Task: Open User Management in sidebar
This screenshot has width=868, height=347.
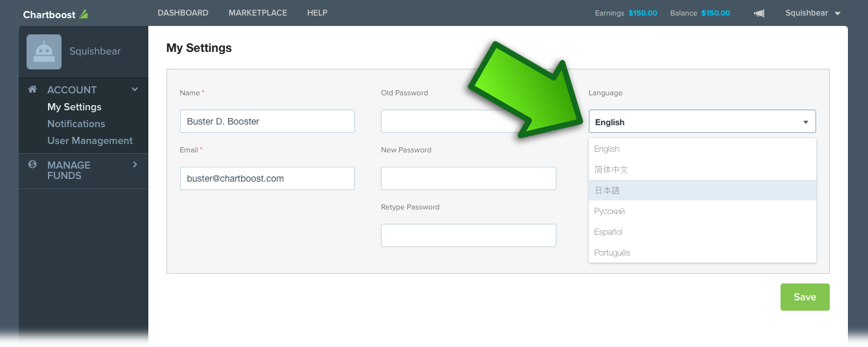Action: [x=90, y=141]
